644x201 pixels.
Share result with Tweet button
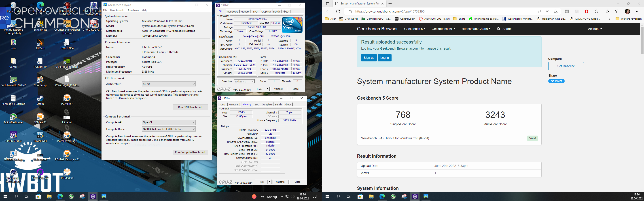[556, 81]
